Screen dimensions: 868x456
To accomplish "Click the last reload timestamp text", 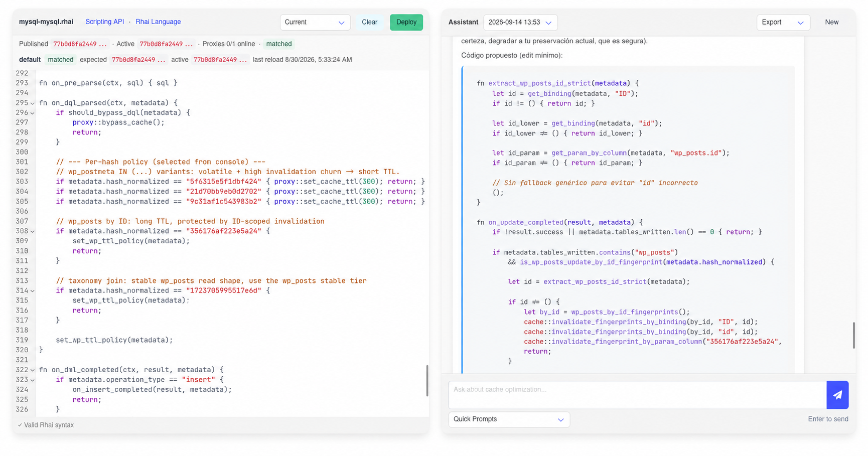I will (x=302, y=60).
